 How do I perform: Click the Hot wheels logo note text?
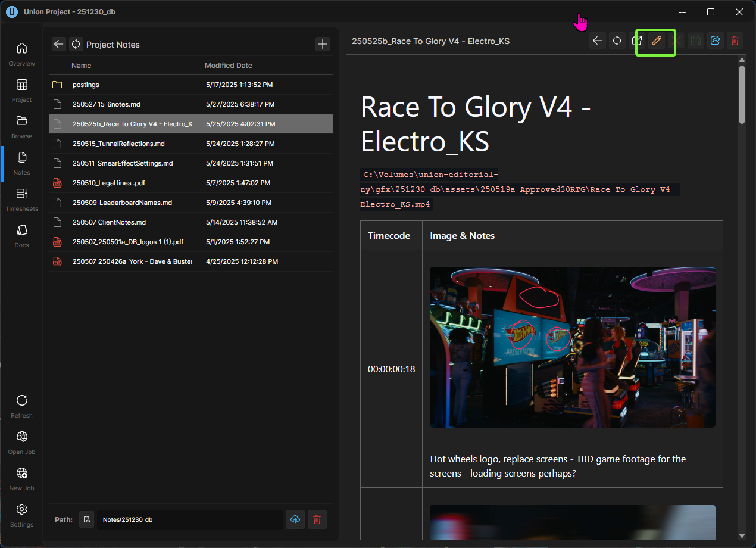[x=558, y=466]
